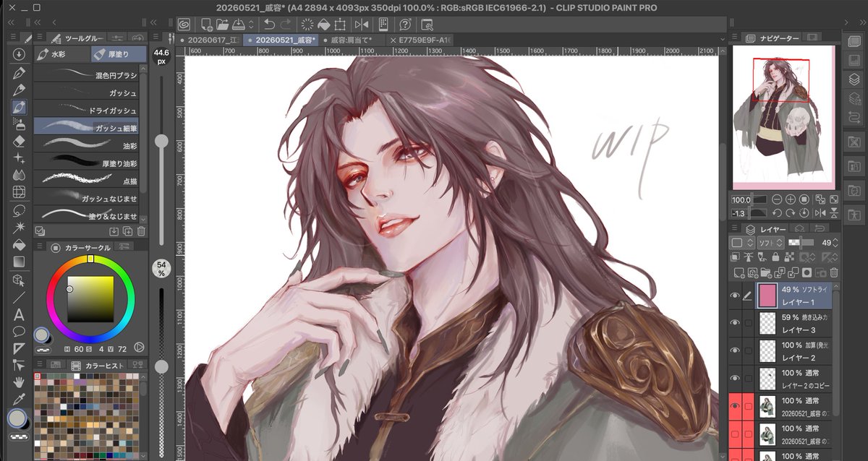Select the Text tool

[19, 315]
